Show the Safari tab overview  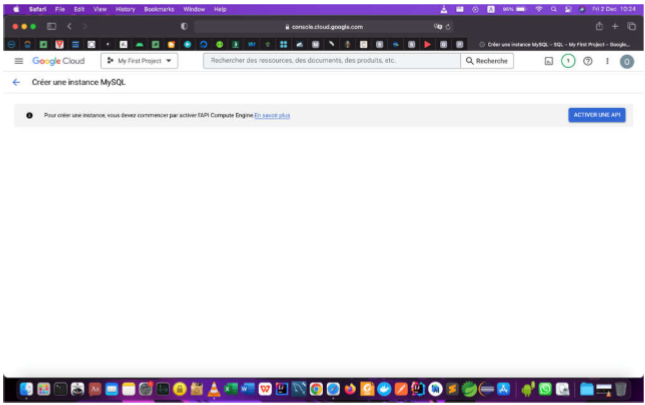(631, 26)
